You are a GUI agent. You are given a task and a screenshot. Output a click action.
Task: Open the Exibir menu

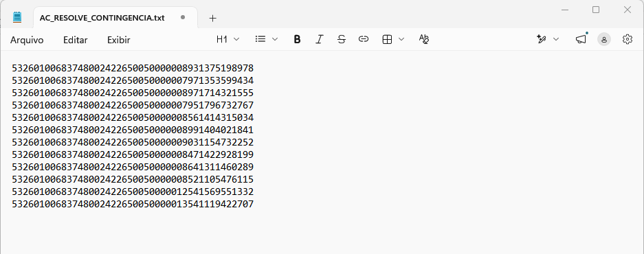point(119,40)
